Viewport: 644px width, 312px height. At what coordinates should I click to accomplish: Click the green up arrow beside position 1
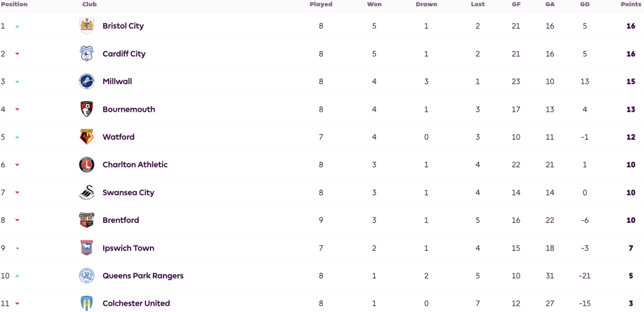pyautogui.click(x=17, y=26)
